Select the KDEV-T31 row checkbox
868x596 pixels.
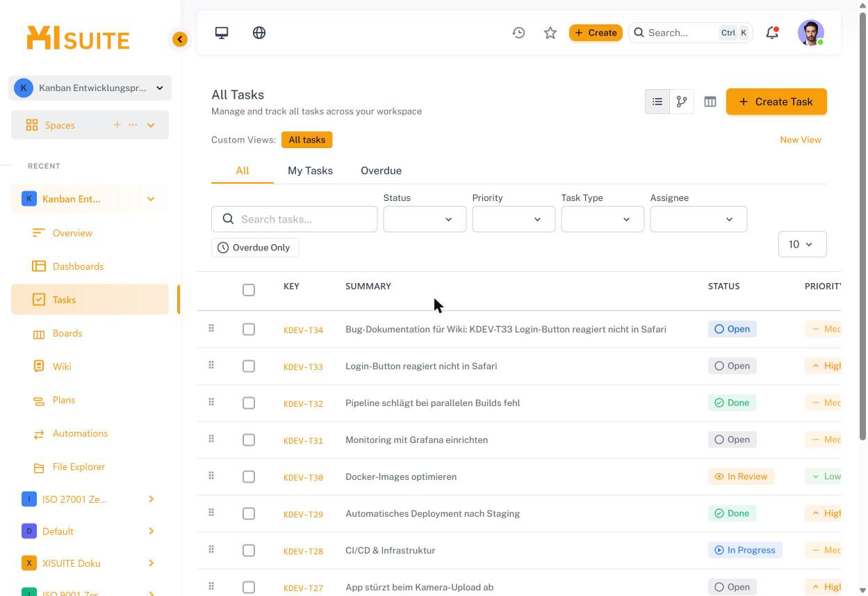click(249, 440)
